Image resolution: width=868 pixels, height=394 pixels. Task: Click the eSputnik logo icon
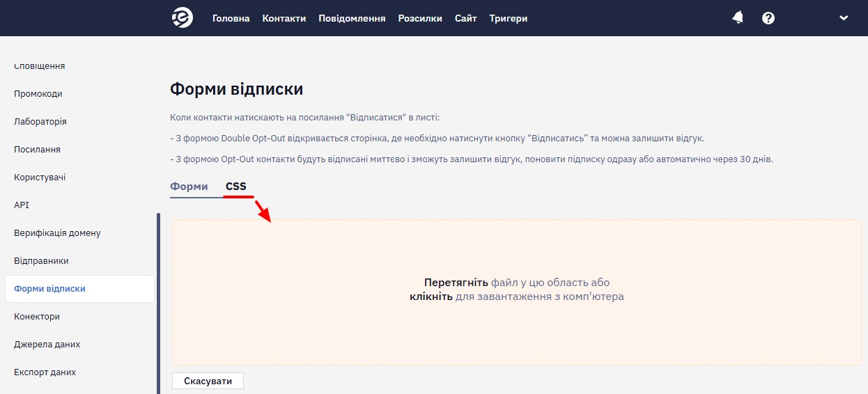point(183,18)
